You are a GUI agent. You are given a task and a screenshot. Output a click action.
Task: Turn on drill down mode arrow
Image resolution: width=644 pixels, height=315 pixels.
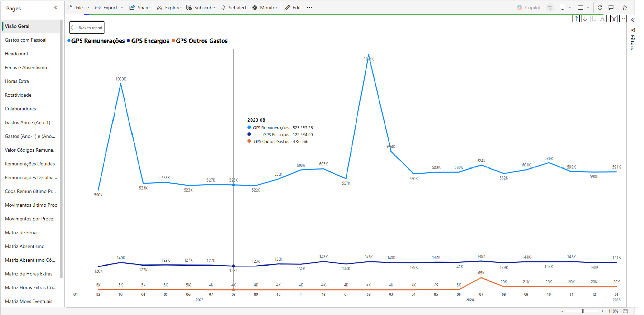[585, 19]
